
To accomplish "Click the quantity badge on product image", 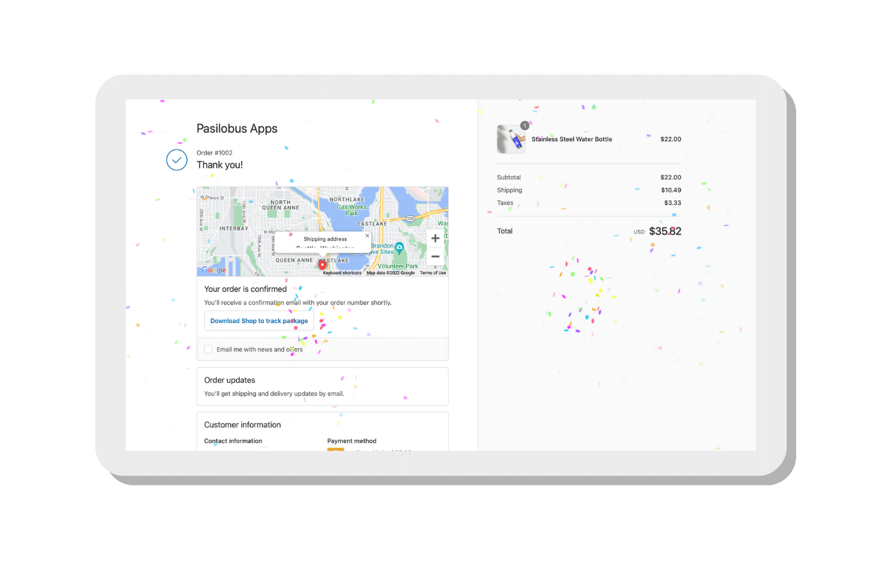I will [524, 125].
